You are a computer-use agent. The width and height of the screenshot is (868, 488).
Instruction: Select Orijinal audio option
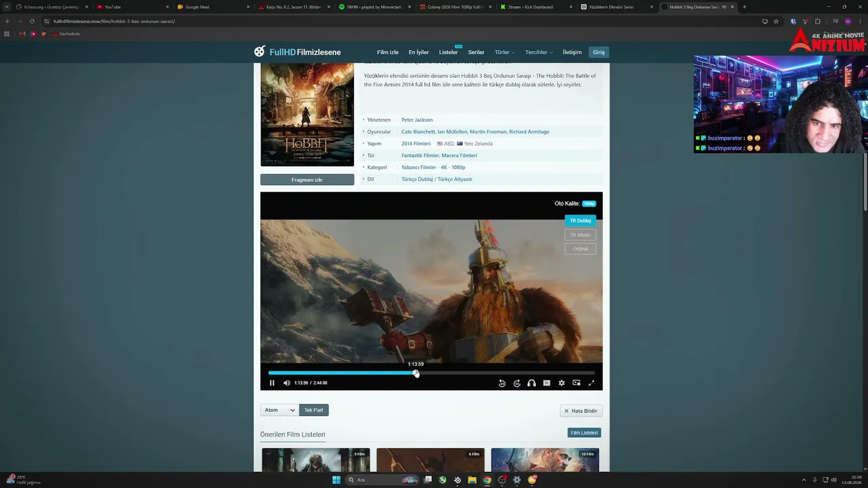point(580,249)
